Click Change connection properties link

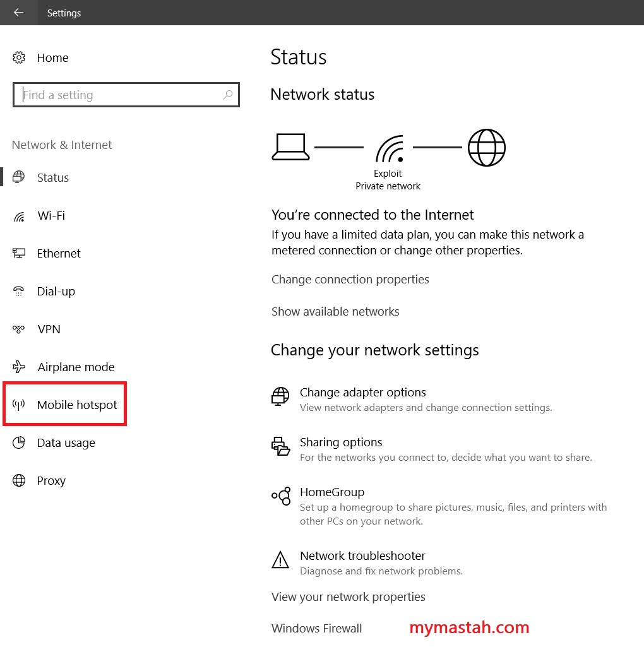tap(350, 280)
